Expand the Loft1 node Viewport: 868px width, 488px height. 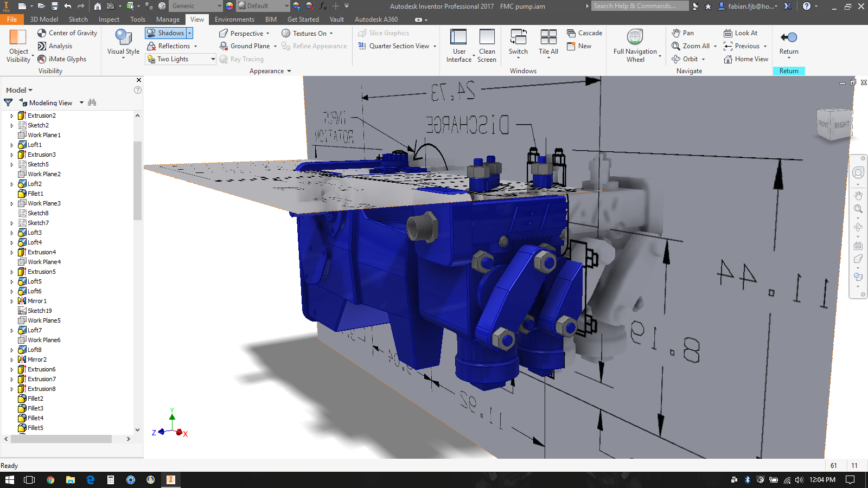coord(12,145)
